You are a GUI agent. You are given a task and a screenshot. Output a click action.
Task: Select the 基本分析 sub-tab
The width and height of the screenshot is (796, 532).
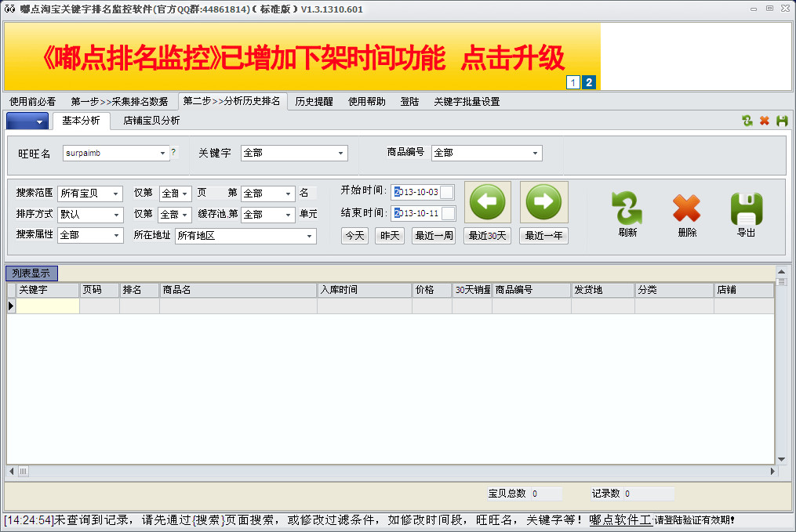(82, 121)
